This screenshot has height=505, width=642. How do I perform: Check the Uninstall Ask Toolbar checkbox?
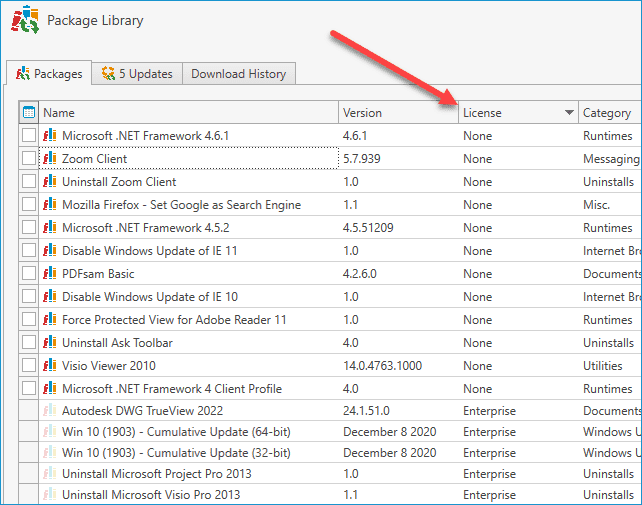coord(29,342)
